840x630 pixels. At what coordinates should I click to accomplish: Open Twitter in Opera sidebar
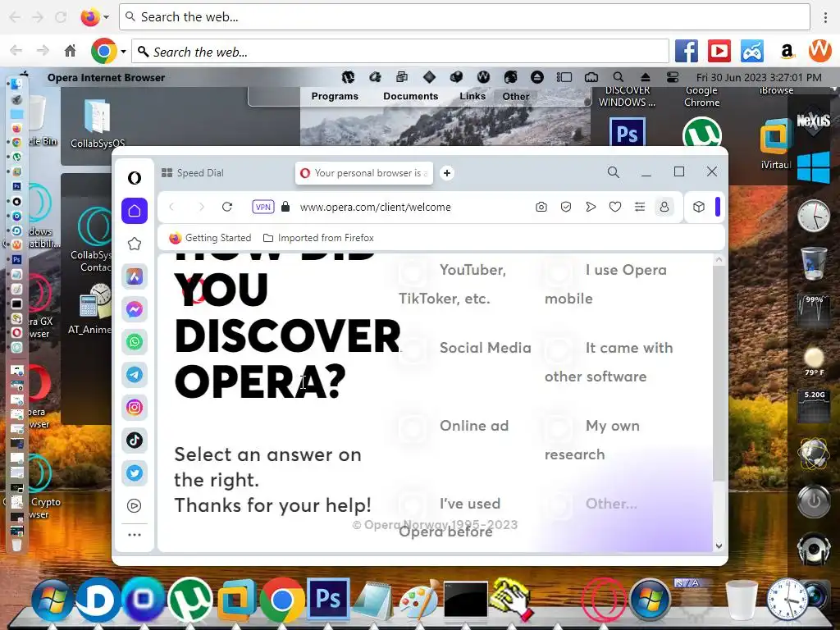tap(135, 473)
